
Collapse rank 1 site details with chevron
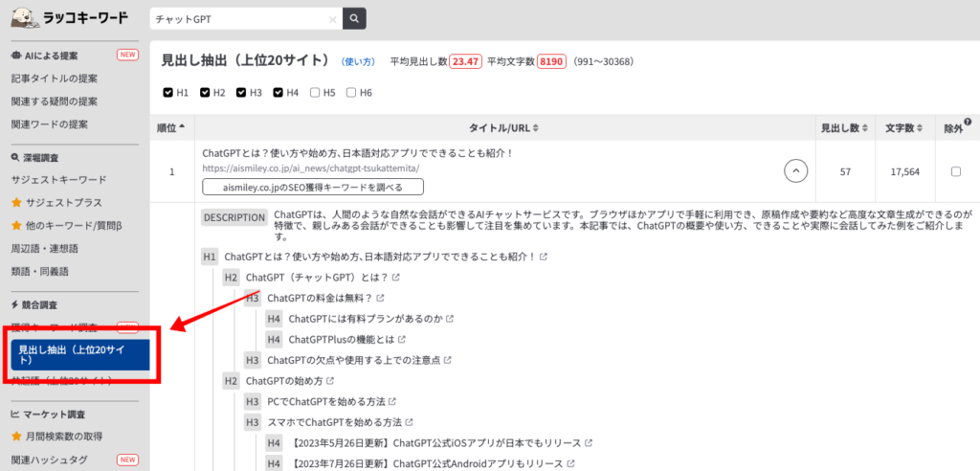coord(795,170)
